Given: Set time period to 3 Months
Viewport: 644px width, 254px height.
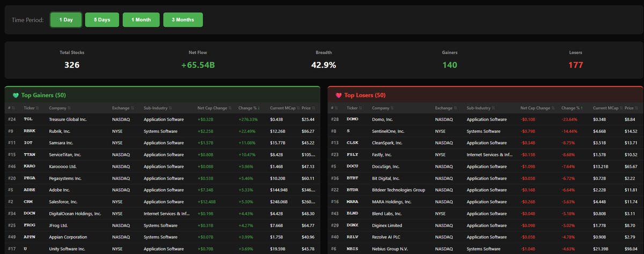Looking at the screenshot, I should click(x=183, y=20).
